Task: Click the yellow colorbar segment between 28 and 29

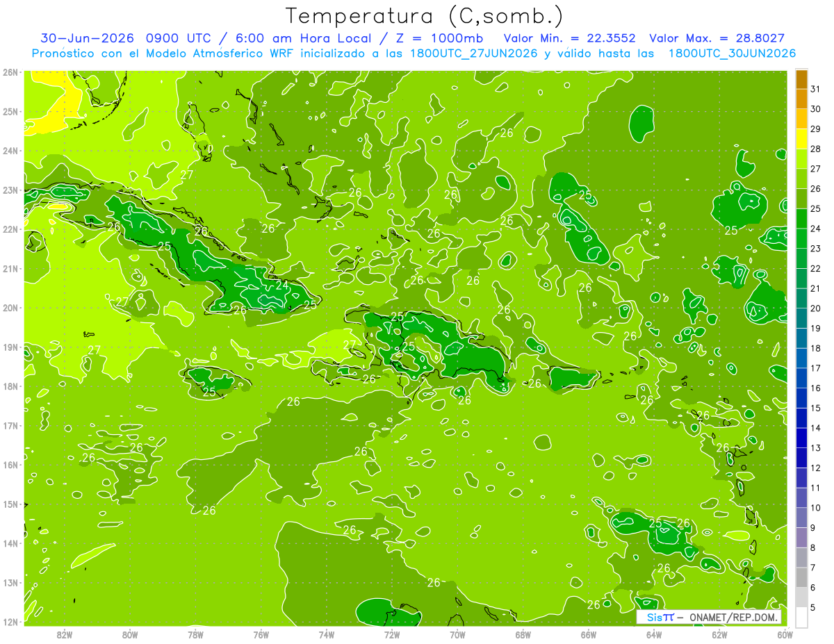Action: click(801, 139)
